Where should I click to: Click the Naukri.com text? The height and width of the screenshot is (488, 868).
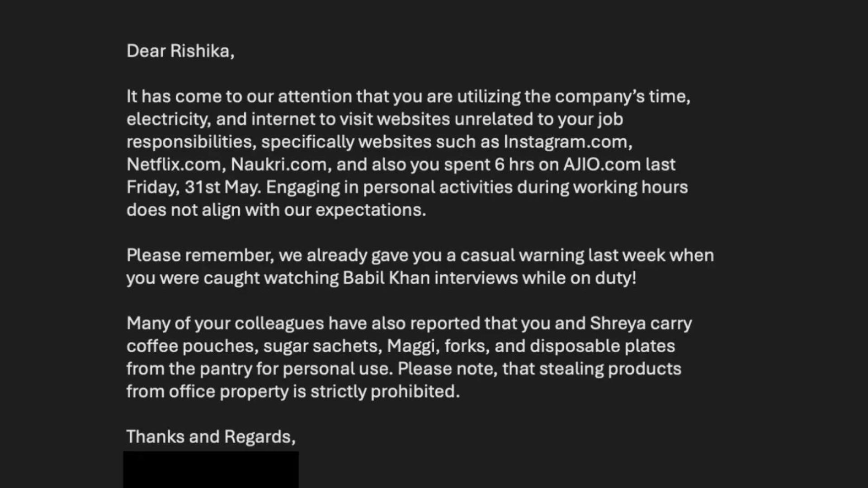pos(281,164)
